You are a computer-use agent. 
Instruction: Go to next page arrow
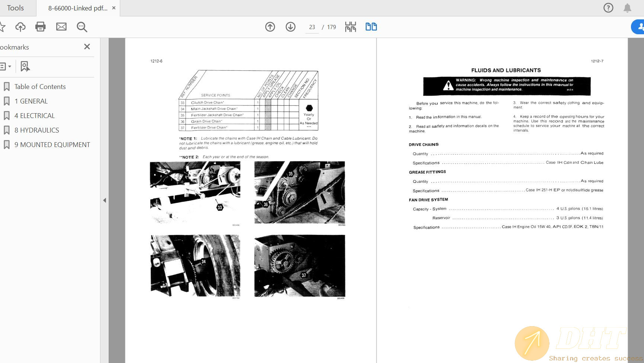tap(291, 27)
